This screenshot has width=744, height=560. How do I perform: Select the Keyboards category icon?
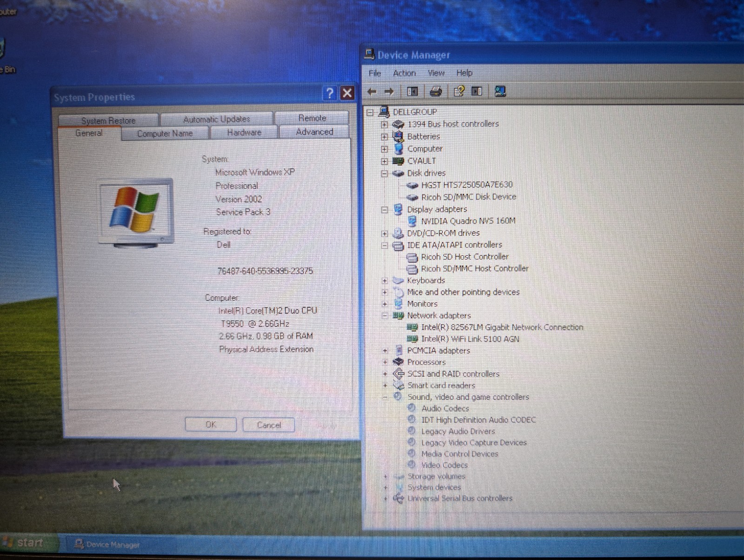coord(398,280)
